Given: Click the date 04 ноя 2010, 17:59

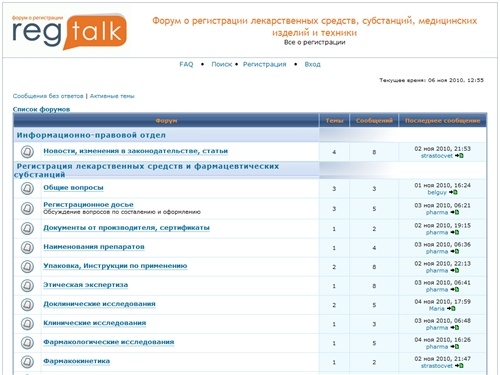Looking at the screenshot, I should 443,302.
